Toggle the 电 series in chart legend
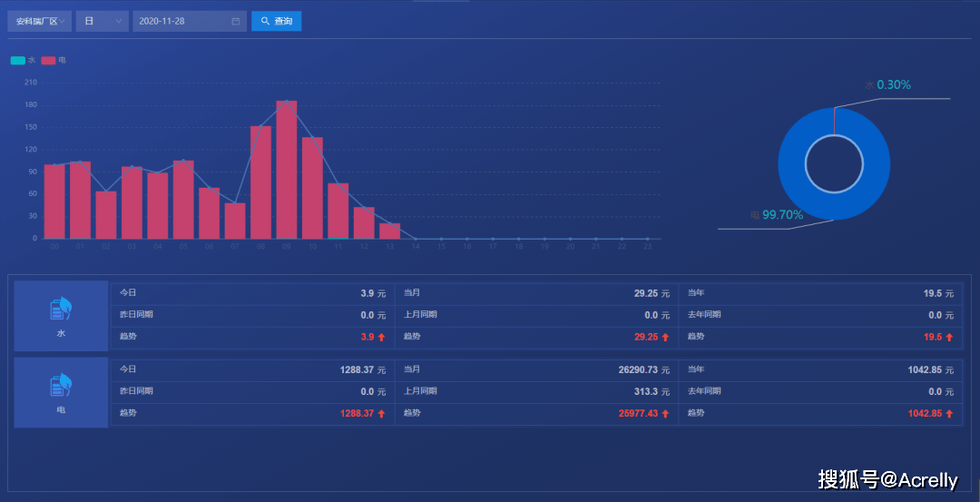The image size is (980, 502). tap(54, 61)
